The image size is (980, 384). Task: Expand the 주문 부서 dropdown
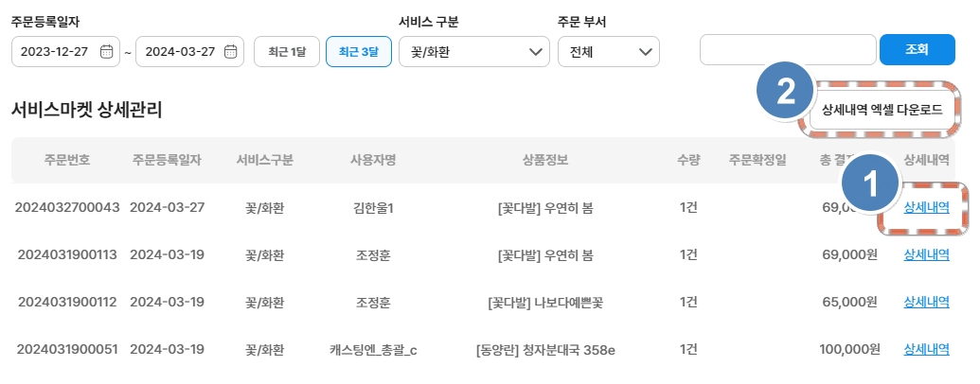pyautogui.click(x=609, y=51)
